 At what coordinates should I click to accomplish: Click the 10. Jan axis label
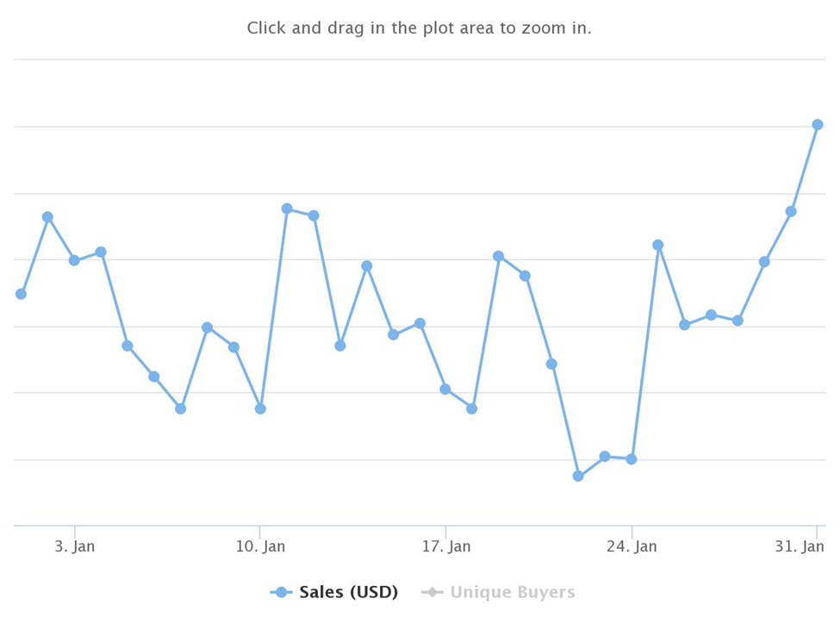[260, 546]
